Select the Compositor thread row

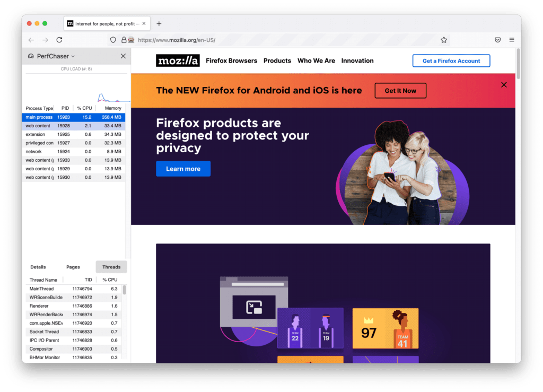pyautogui.click(x=73, y=349)
